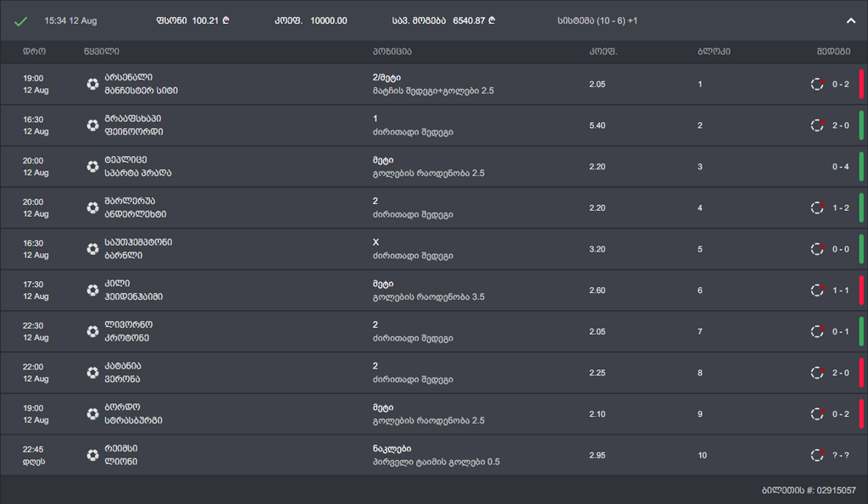Click the pending result icon next to ? - ?

(x=817, y=455)
